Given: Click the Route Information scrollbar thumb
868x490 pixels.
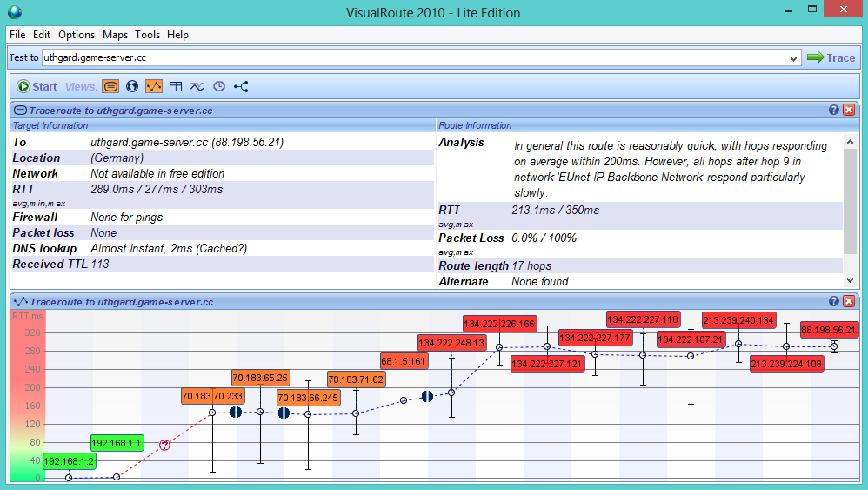Looking at the screenshot, I should pyautogui.click(x=850, y=202).
